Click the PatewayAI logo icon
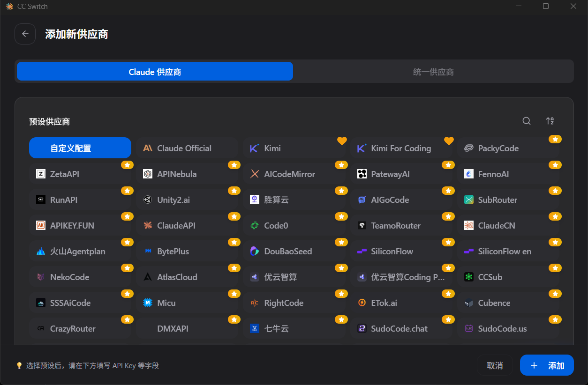Viewport: 588px width, 385px height. pos(362,174)
